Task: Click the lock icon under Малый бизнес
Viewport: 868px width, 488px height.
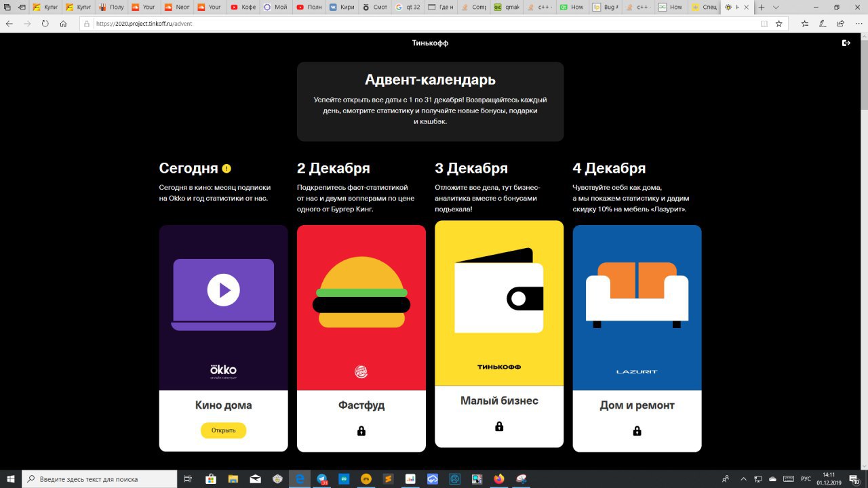Action: tap(499, 426)
